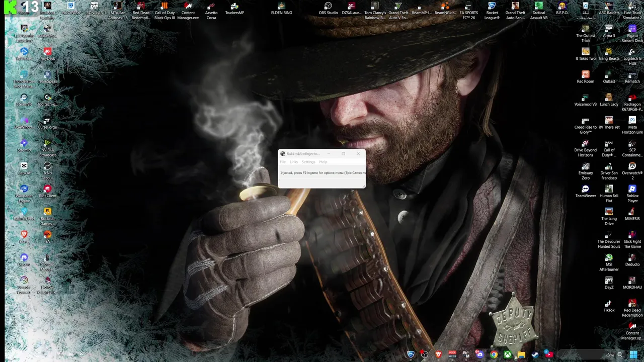Select the TruckersMP desktop icon
The height and width of the screenshot is (362, 644).
point(234,9)
